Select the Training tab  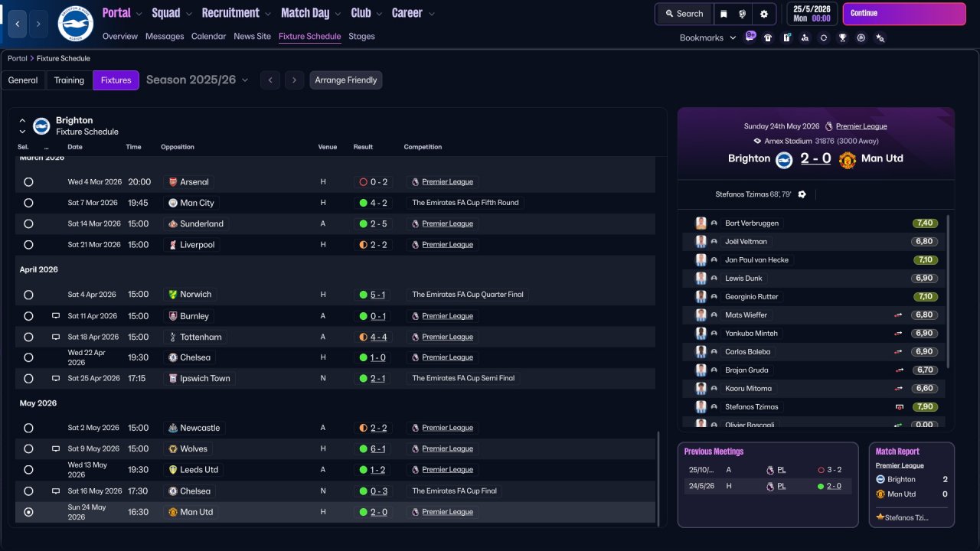coord(69,80)
